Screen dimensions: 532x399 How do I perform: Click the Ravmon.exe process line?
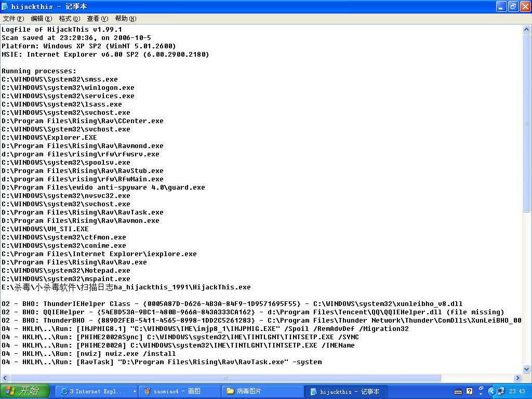pyautogui.click(x=81, y=220)
